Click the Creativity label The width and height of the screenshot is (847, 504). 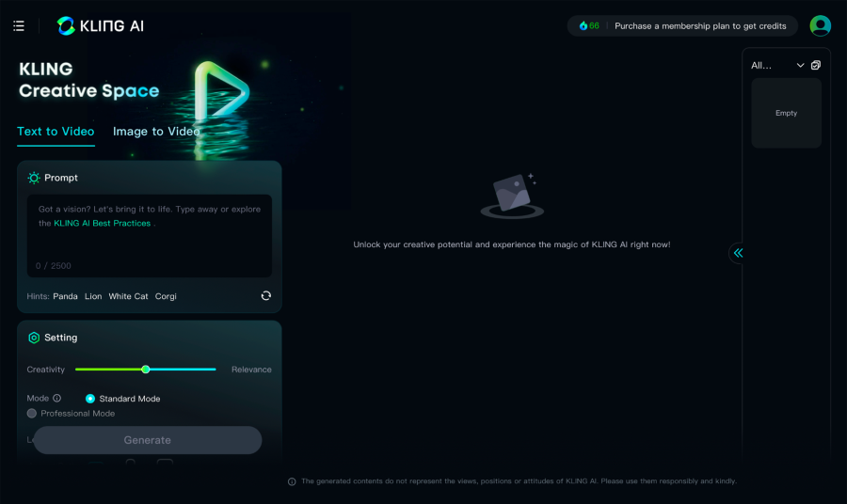[46, 370]
